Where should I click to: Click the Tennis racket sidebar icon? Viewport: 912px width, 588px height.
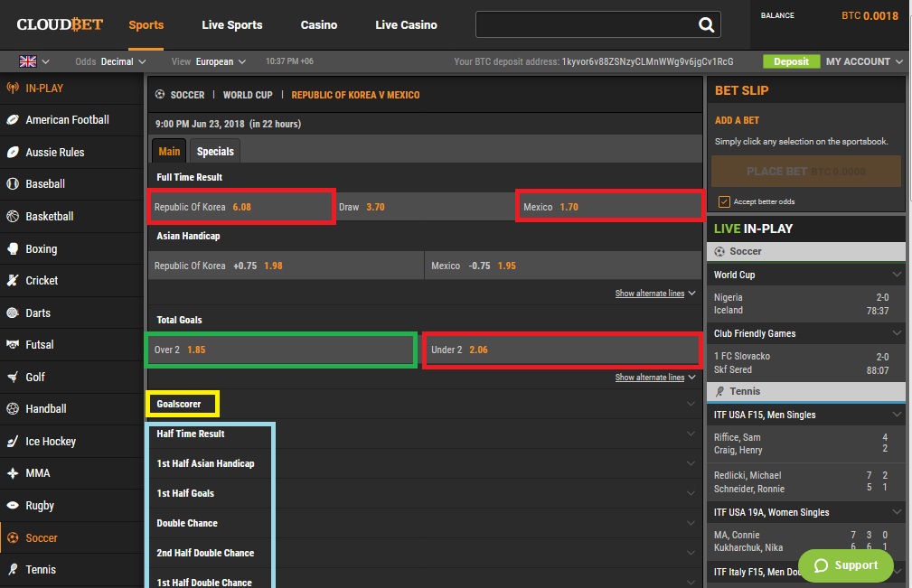(13, 569)
